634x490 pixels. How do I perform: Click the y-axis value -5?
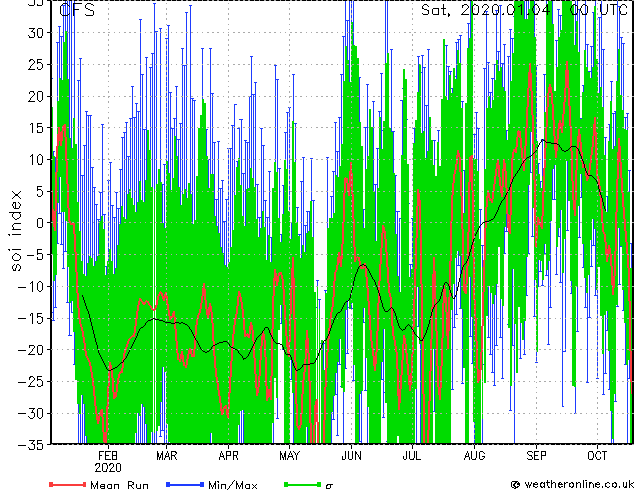point(35,255)
